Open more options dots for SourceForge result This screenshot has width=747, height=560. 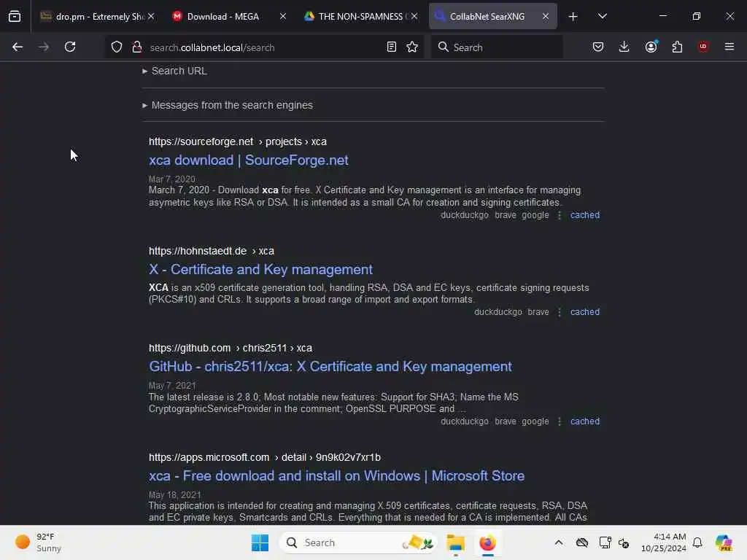[560, 215]
